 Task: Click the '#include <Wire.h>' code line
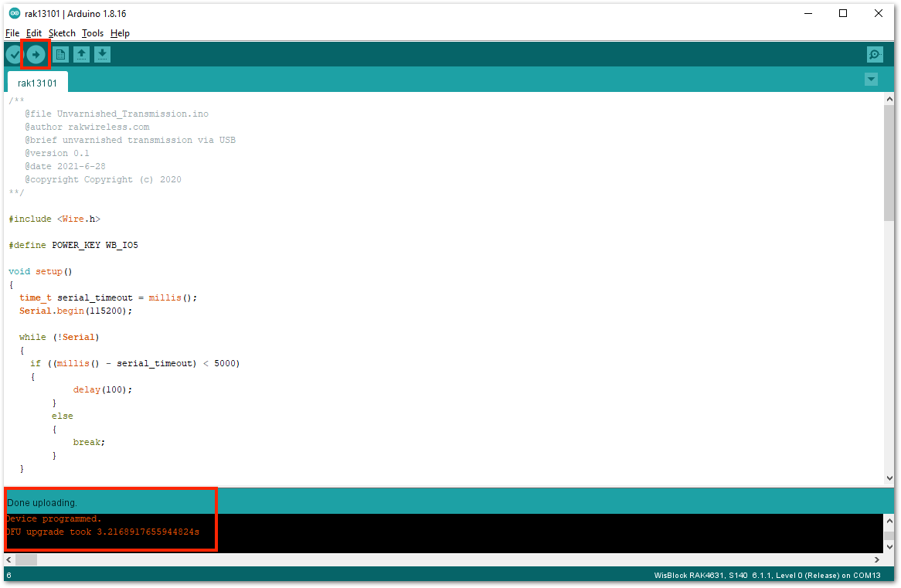click(x=55, y=219)
